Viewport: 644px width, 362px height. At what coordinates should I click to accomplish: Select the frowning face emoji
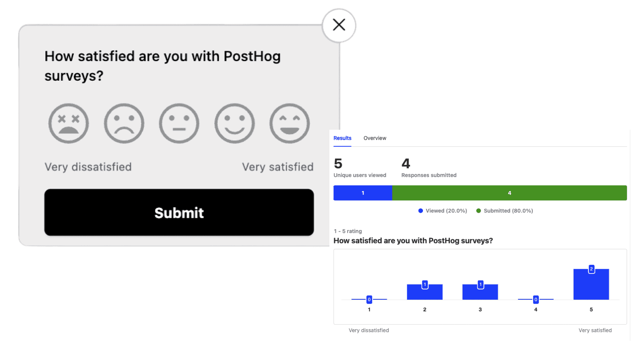coord(124,123)
